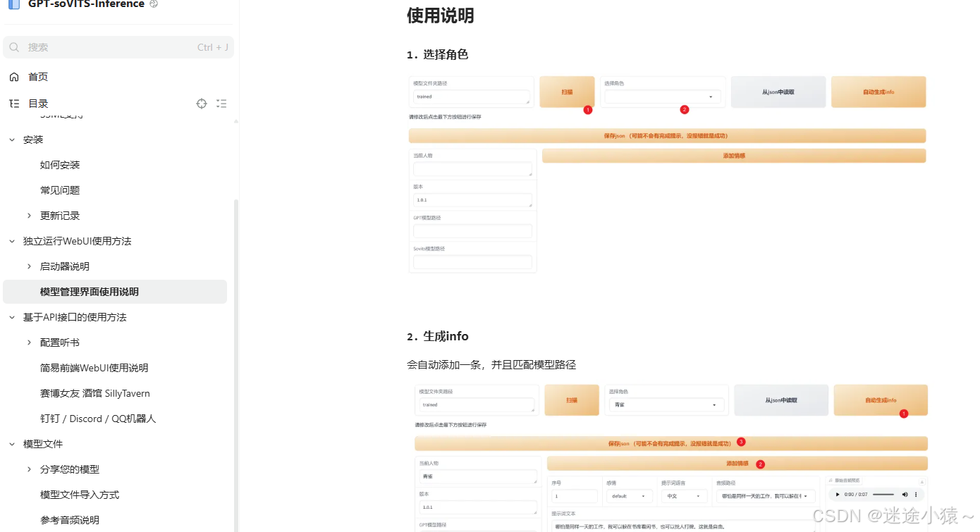Click the crosshair locate icon near 目录
980x532 pixels.
tap(202, 104)
